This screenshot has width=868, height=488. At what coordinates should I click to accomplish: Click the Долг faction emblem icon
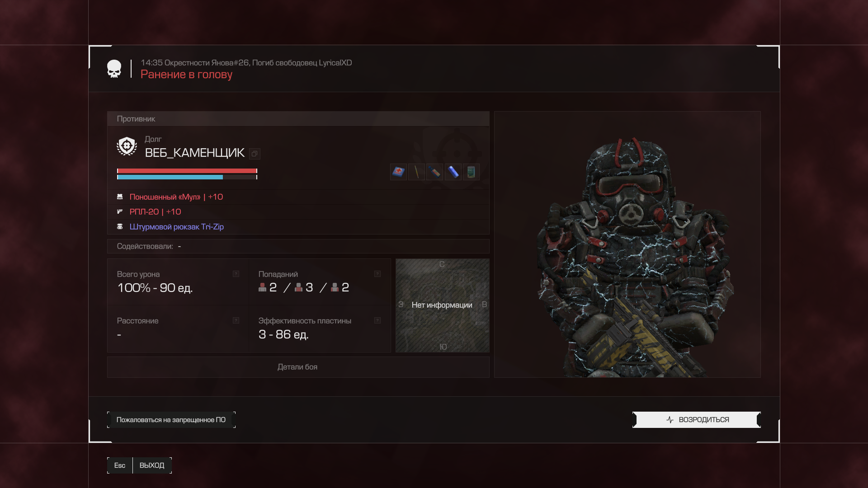point(127,146)
